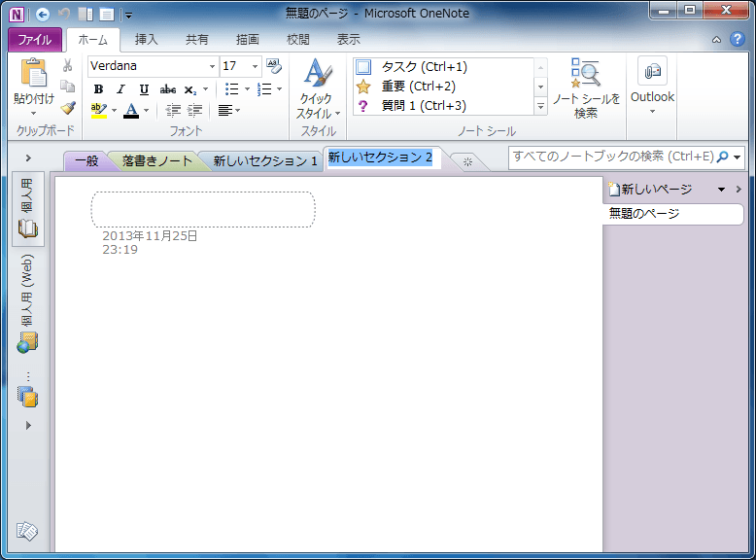The width and height of the screenshot is (756, 560).
Task: Open the Outlook tasks menu
Action: [652, 87]
